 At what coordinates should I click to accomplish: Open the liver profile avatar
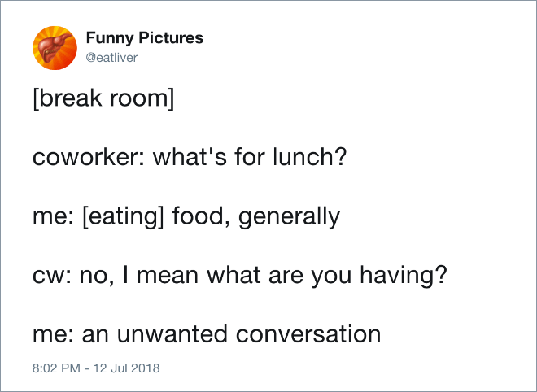(55, 48)
